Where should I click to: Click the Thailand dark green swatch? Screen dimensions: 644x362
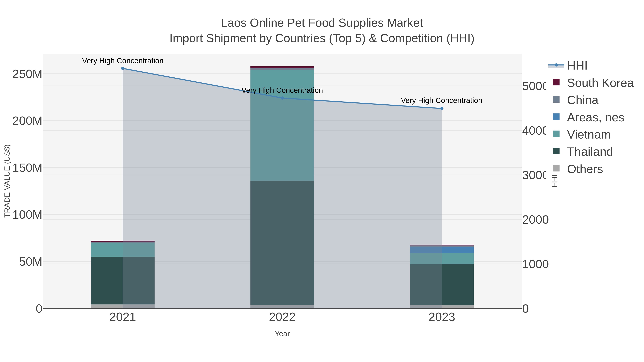click(x=556, y=151)
